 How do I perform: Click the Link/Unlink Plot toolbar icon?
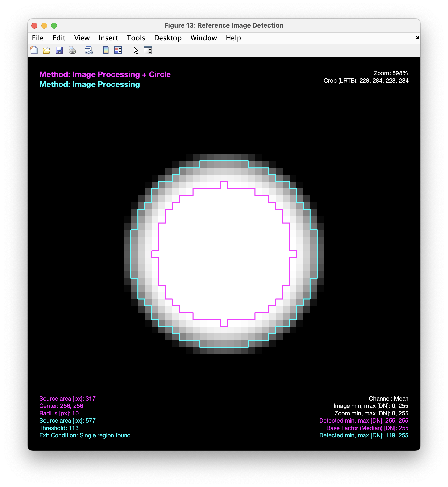[x=89, y=50]
